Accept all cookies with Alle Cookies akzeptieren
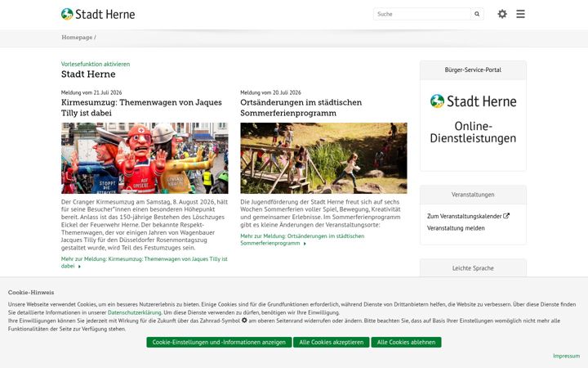 tap(331, 342)
